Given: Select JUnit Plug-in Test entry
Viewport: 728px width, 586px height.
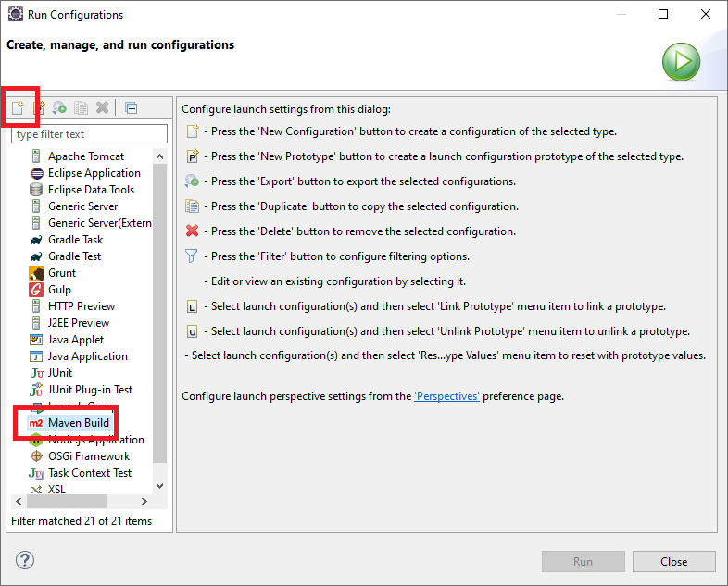Looking at the screenshot, I should [x=90, y=390].
